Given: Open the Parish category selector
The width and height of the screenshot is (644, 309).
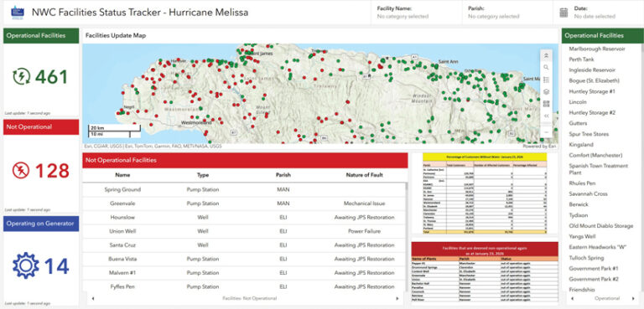Looking at the screenshot, I should click(x=507, y=13).
